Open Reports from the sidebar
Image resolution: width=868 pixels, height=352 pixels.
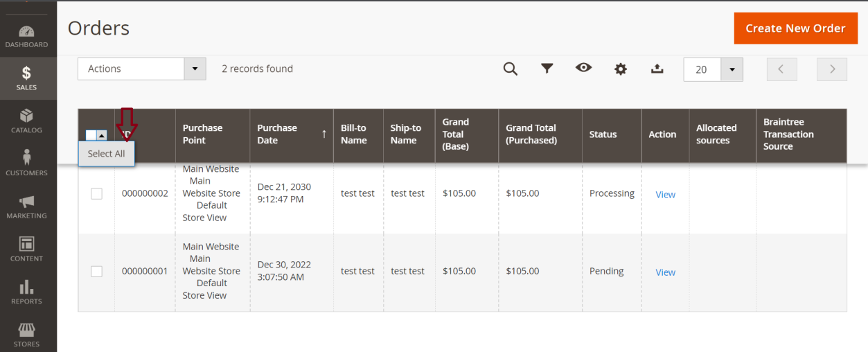[26, 292]
